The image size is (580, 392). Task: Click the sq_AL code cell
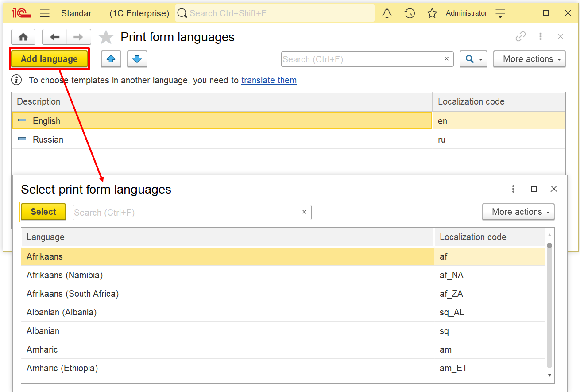[490, 312]
